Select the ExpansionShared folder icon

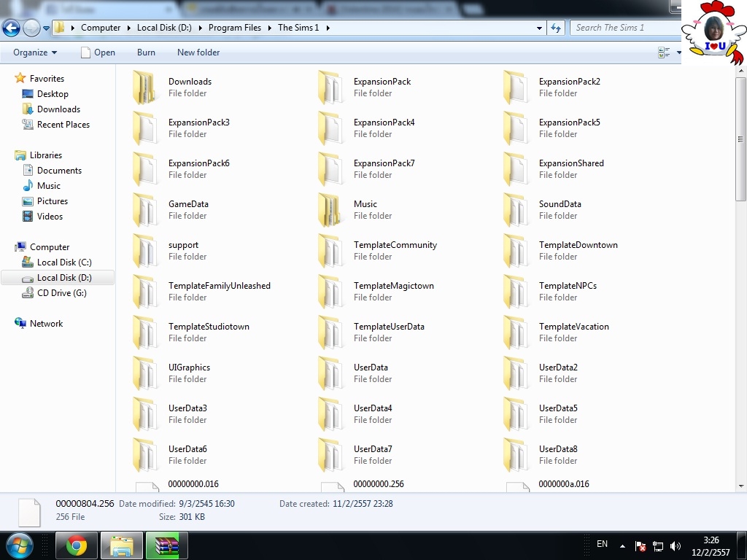tap(516, 169)
